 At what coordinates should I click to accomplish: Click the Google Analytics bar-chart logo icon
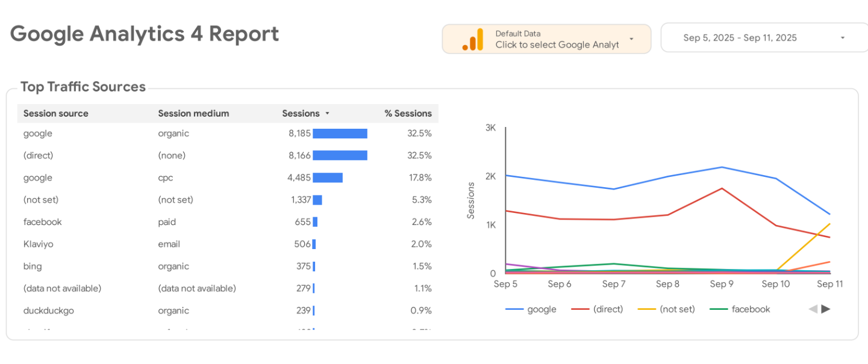474,38
